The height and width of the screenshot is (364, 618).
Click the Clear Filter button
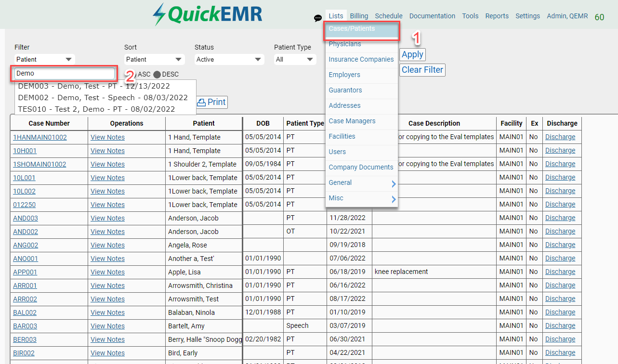pos(422,70)
